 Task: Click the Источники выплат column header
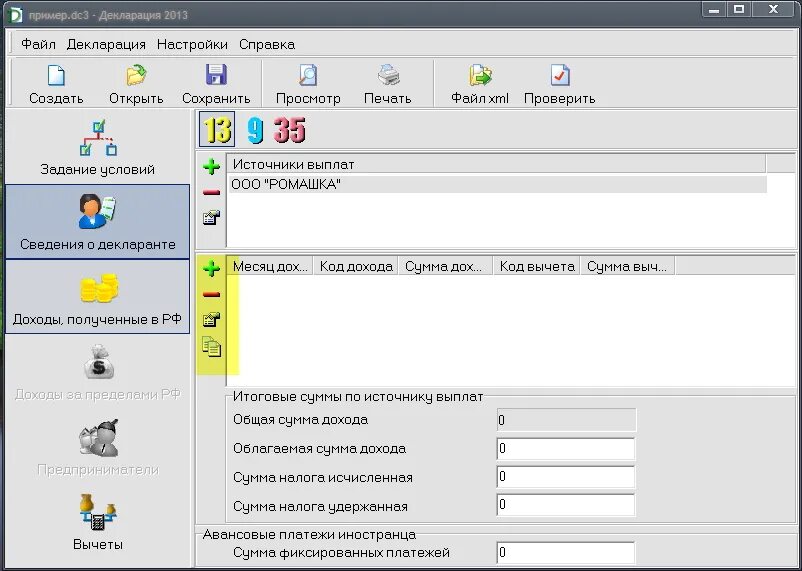tap(496, 164)
